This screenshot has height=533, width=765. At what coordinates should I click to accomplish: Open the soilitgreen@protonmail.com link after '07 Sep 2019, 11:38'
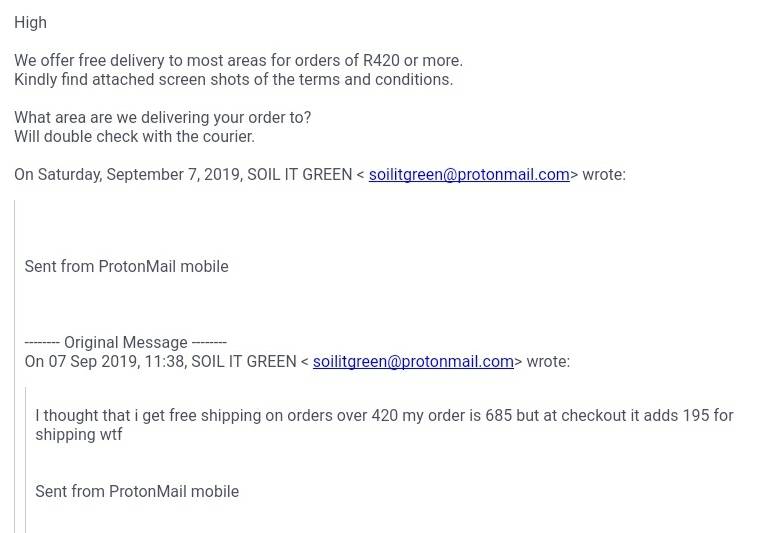point(413,361)
